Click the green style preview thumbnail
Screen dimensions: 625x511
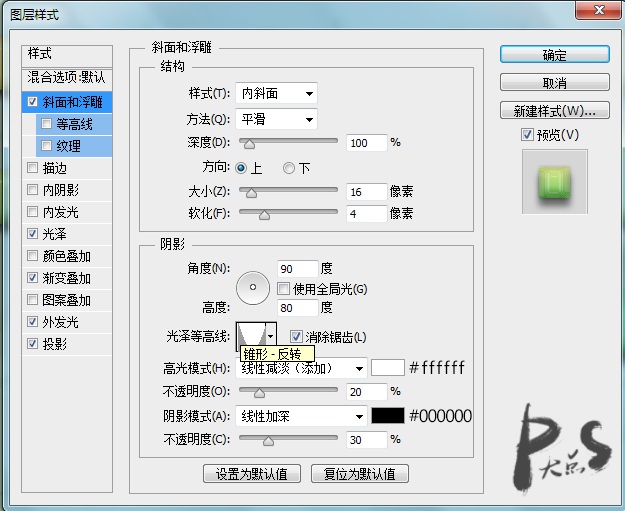554,182
